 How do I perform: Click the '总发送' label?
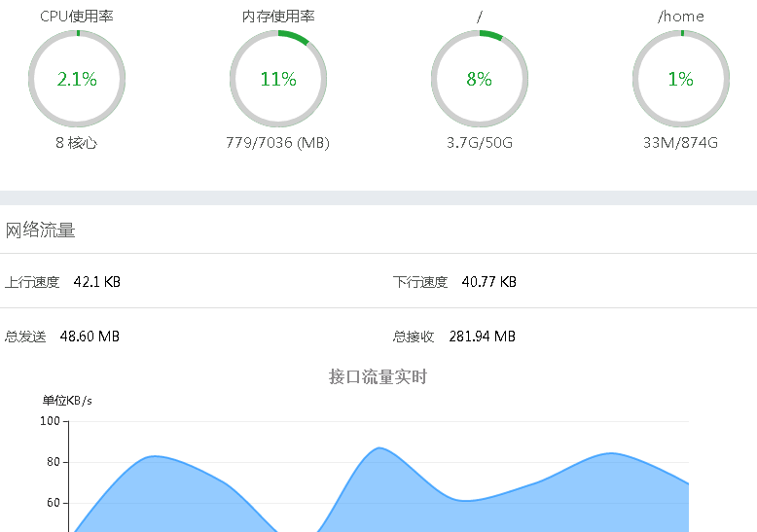tap(25, 337)
